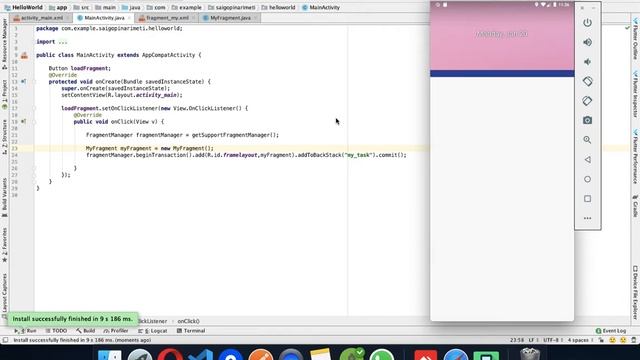Click java breadcrumb in navigation bar
This screenshot has width=640, height=360.
(131, 7)
